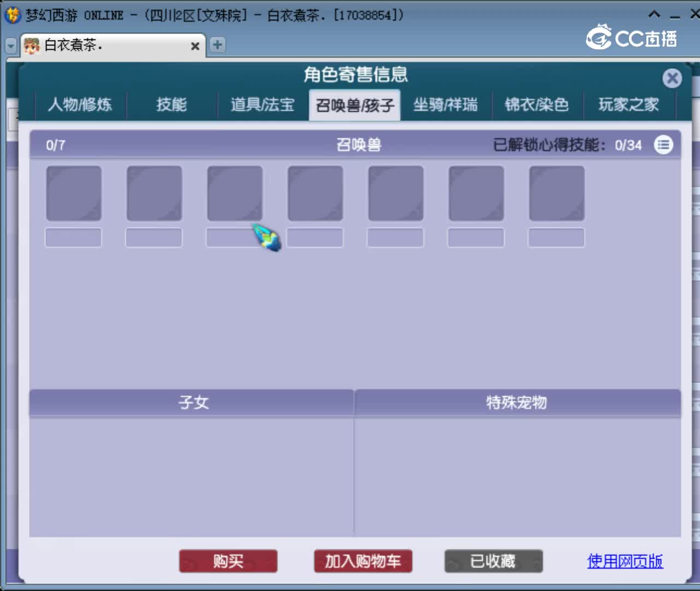This screenshot has height=591, width=700.
Task: Select the fifth empty summon slot
Action: [x=396, y=194]
